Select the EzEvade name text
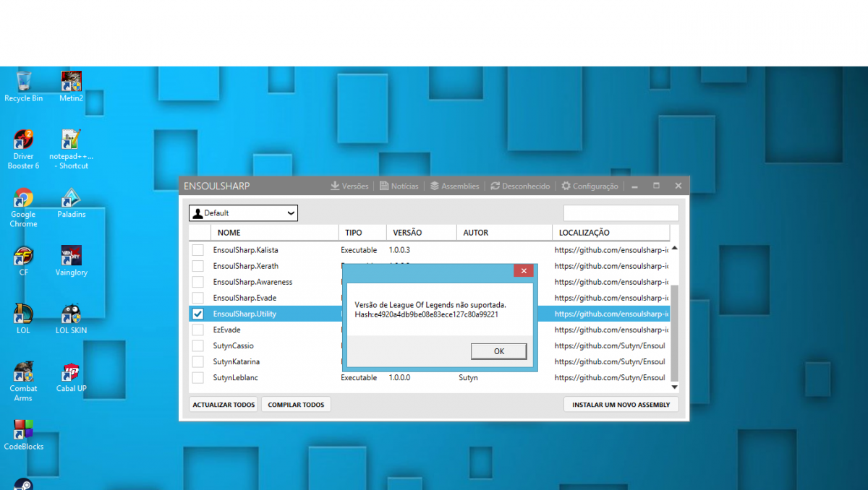This screenshot has width=868, height=490. (226, 330)
